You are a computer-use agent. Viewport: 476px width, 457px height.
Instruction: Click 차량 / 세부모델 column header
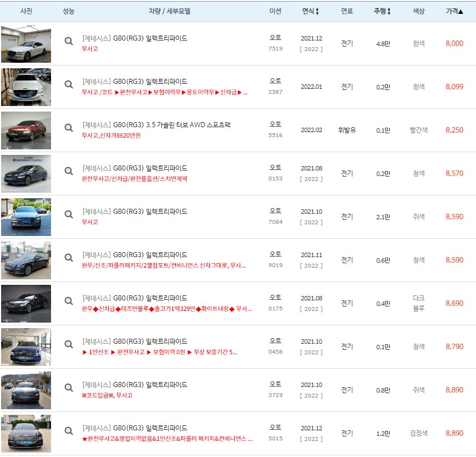[x=169, y=11]
